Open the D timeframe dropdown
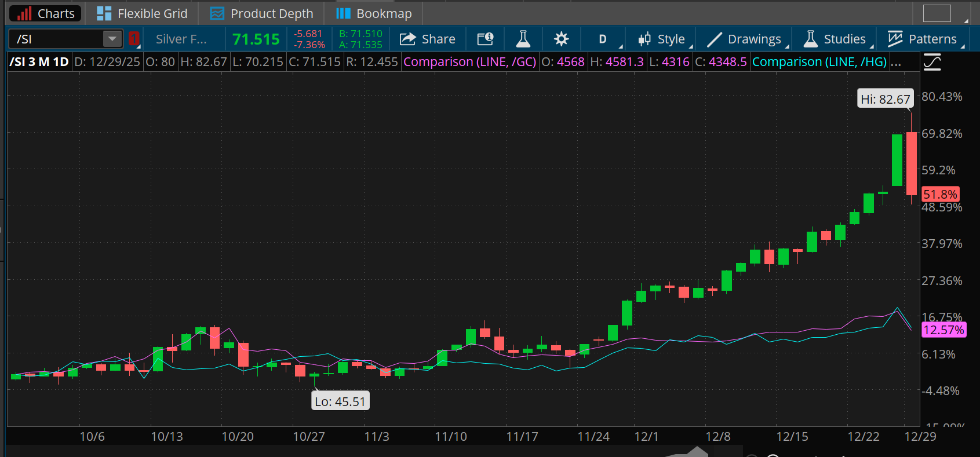The image size is (980, 457). (x=603, y=39)
